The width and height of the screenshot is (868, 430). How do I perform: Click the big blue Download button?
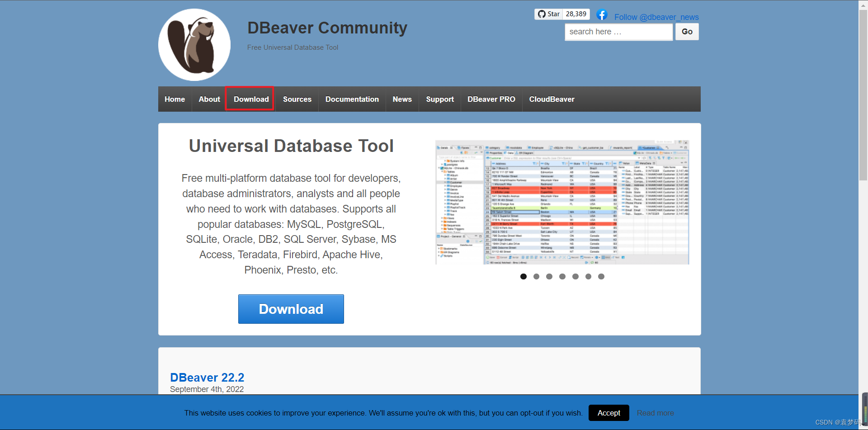pyautogui.click(x=291, y=309)
